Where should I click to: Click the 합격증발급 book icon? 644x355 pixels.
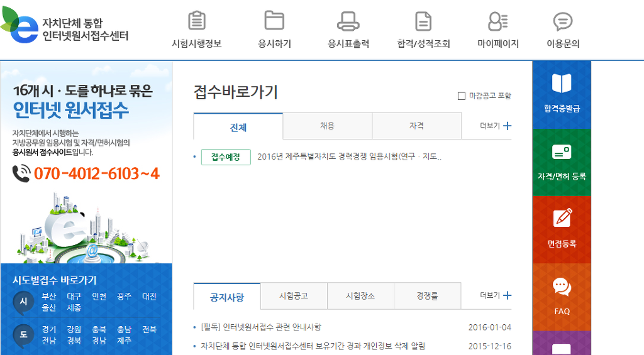562,84
